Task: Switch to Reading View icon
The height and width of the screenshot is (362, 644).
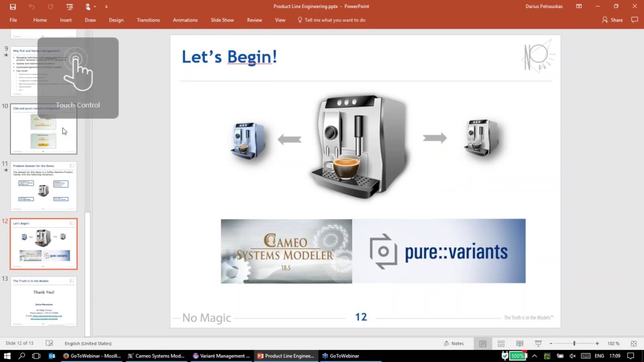Action: point(520,343)
